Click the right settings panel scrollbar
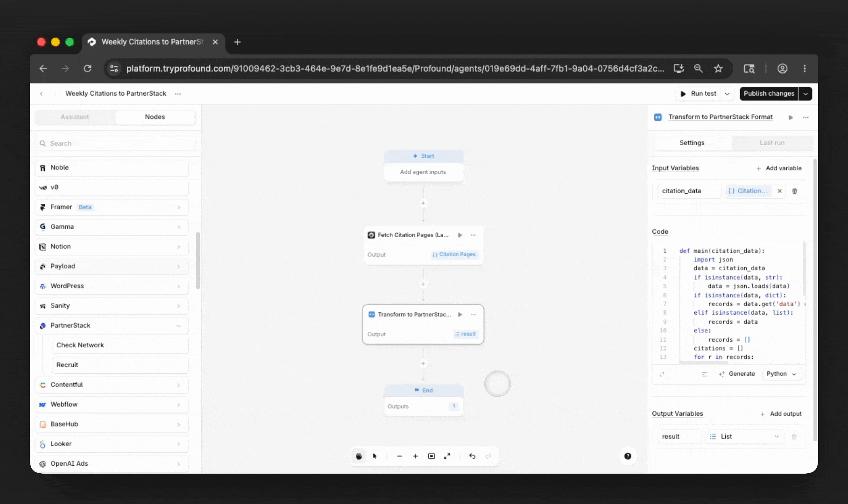Viewport: 848px width, 504px height. tap(815, 300)
